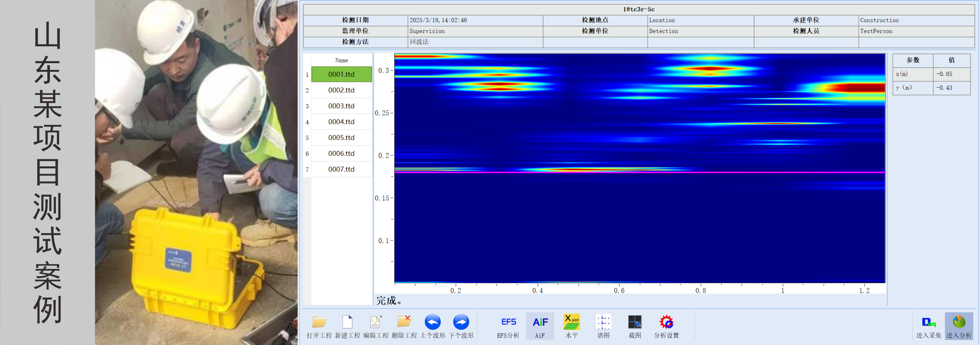This screenshot has height=345, width=980.
Task: Click the Name column header
Action: [341, 60]
